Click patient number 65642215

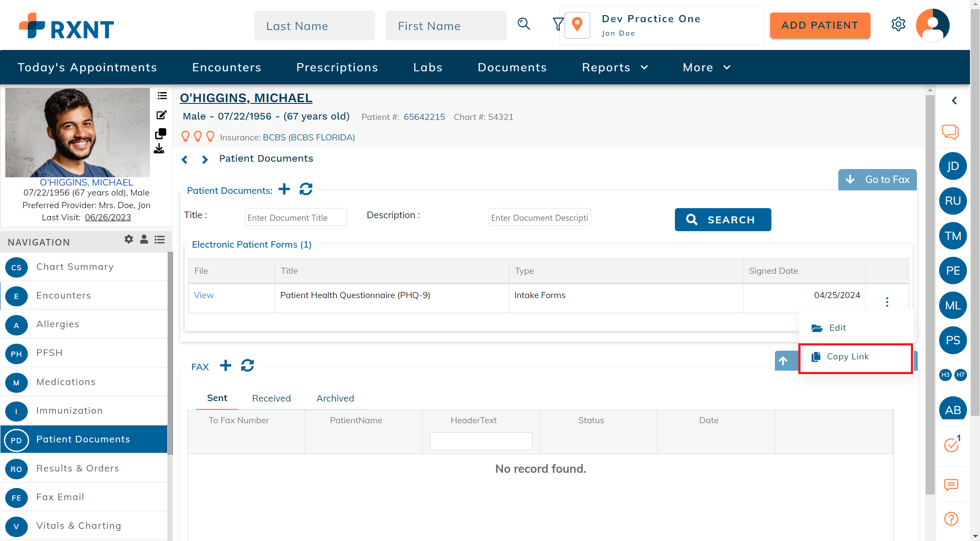[x=424, y=117]
